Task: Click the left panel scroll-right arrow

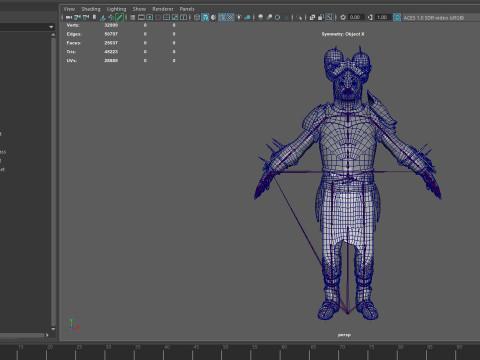Action: 47,335
